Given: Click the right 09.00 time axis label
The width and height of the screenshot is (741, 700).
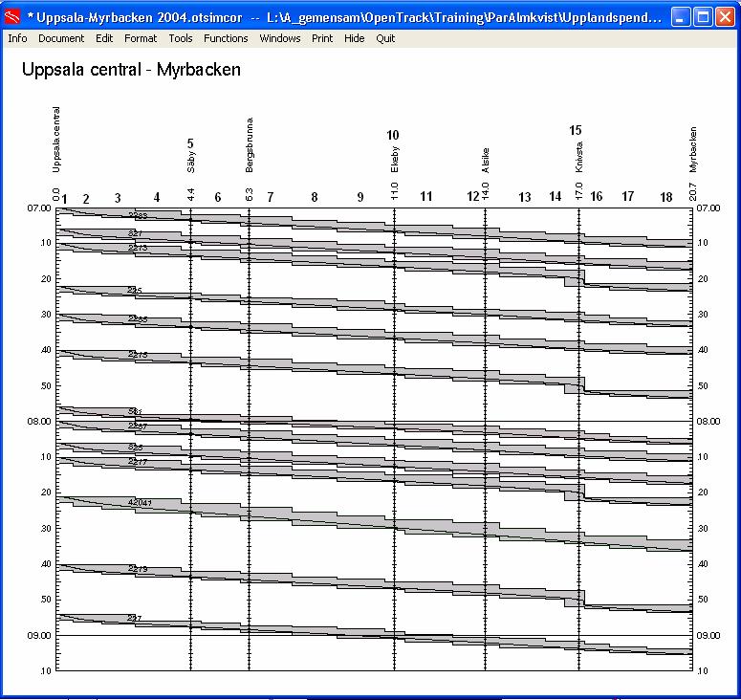Looking at the screenshot, I should (x=708, y=635).
